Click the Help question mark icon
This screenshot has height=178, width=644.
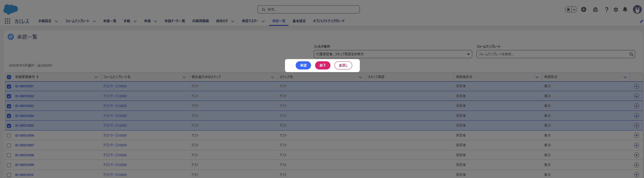coord(607,10)
